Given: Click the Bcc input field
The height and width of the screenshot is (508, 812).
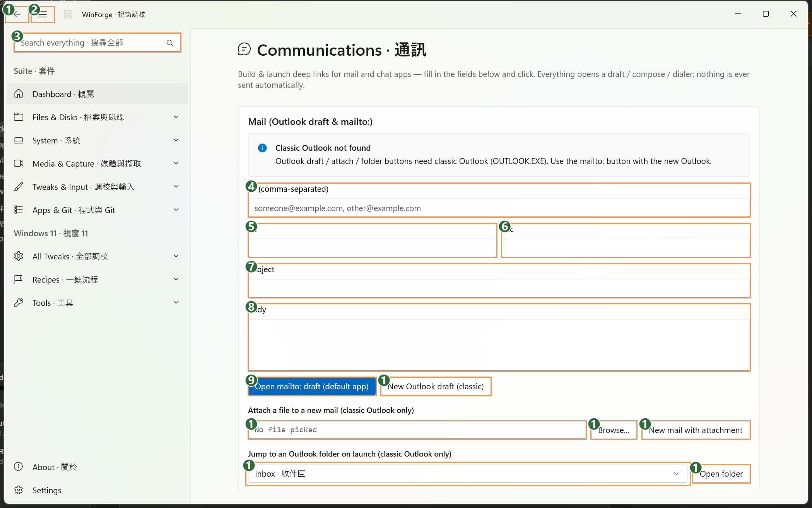Looking at the screenshot, I should tap(626, 248).
